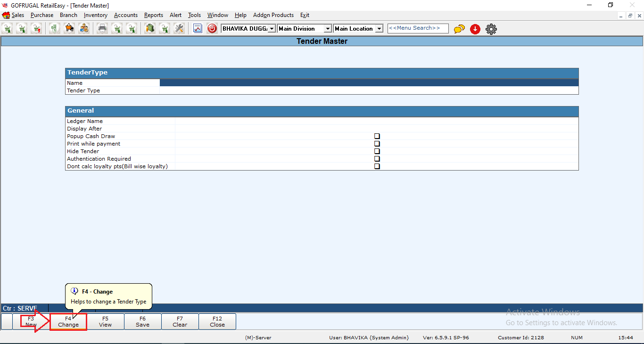Open the Branch menu

(x=68, y=15)
